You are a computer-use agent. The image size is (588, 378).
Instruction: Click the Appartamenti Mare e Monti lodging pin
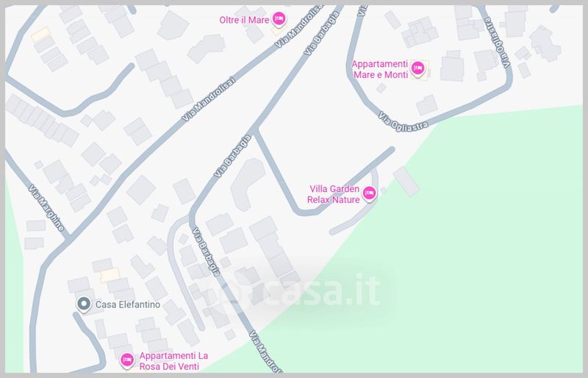pyautogui.click(x=417, y=68)
